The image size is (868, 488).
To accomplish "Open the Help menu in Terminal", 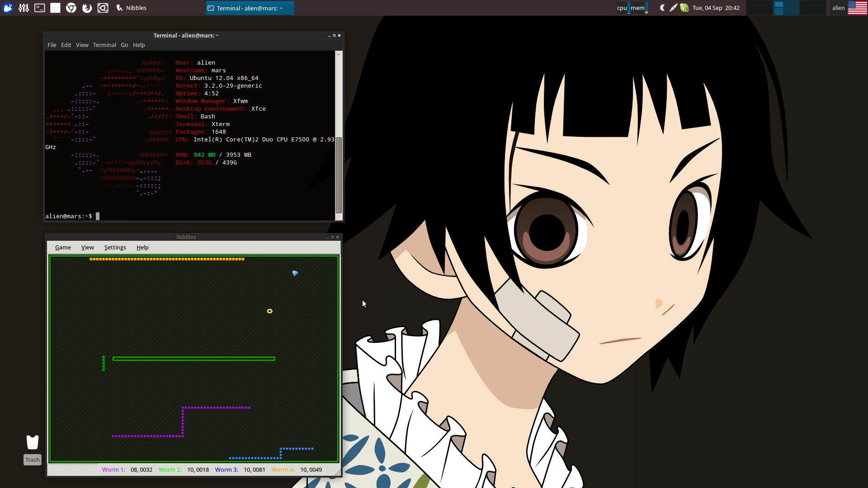I will [x=139, y=45].
